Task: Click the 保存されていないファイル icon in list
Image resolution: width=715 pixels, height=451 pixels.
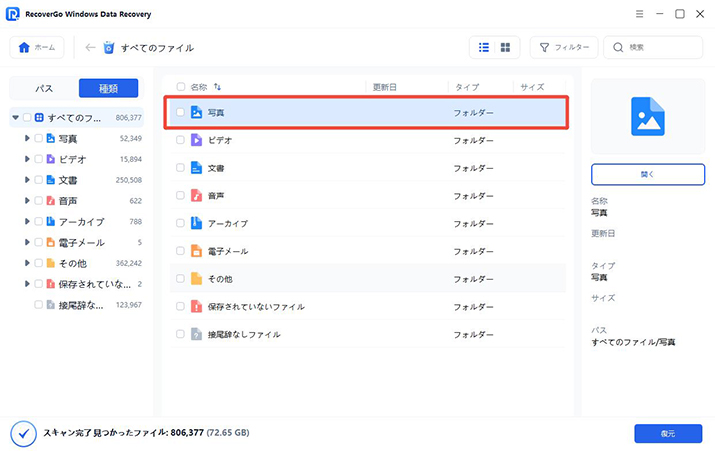Action: [196, 306]
